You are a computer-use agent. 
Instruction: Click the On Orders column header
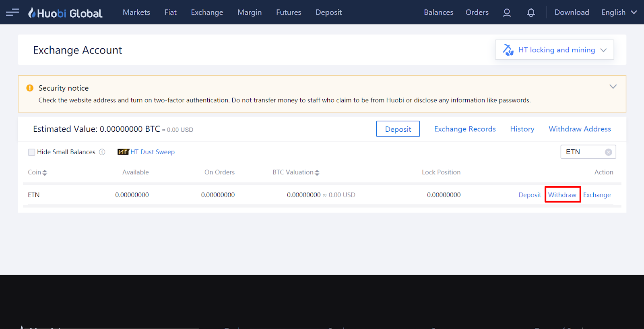pos(219,172)
